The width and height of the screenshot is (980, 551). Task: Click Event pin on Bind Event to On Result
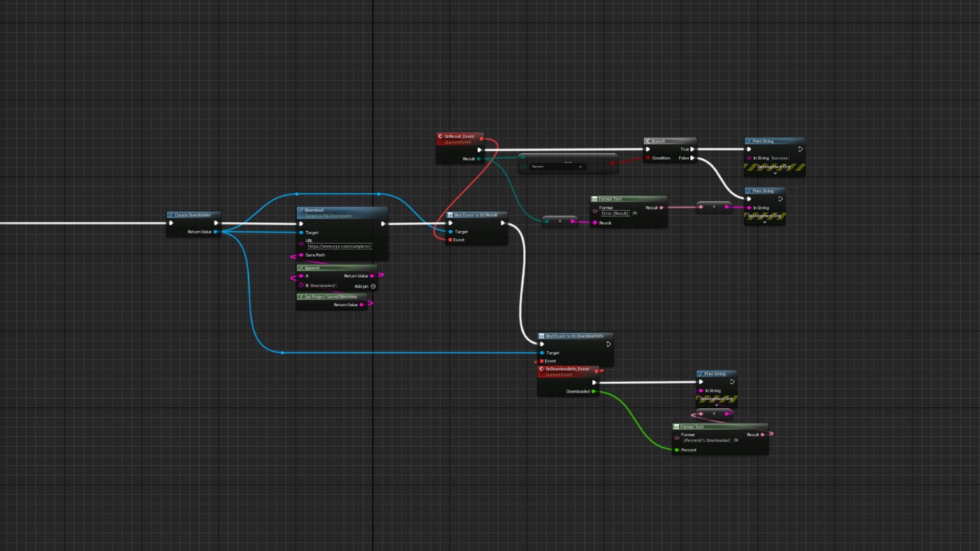[449, 240]
